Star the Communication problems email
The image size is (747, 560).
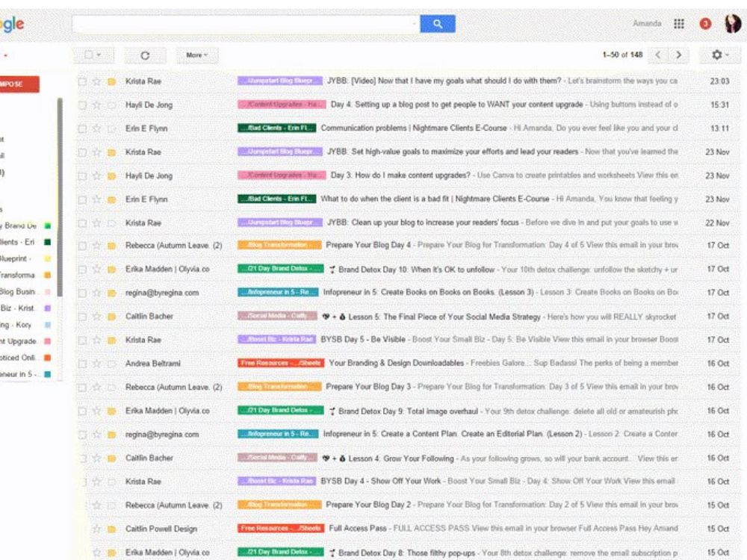click(x=96, y=128)
